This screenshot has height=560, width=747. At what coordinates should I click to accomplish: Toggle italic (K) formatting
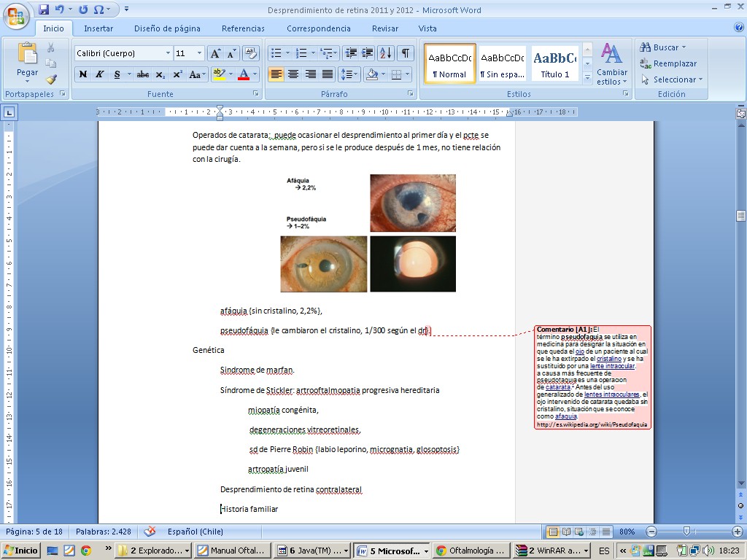[99, 74]
